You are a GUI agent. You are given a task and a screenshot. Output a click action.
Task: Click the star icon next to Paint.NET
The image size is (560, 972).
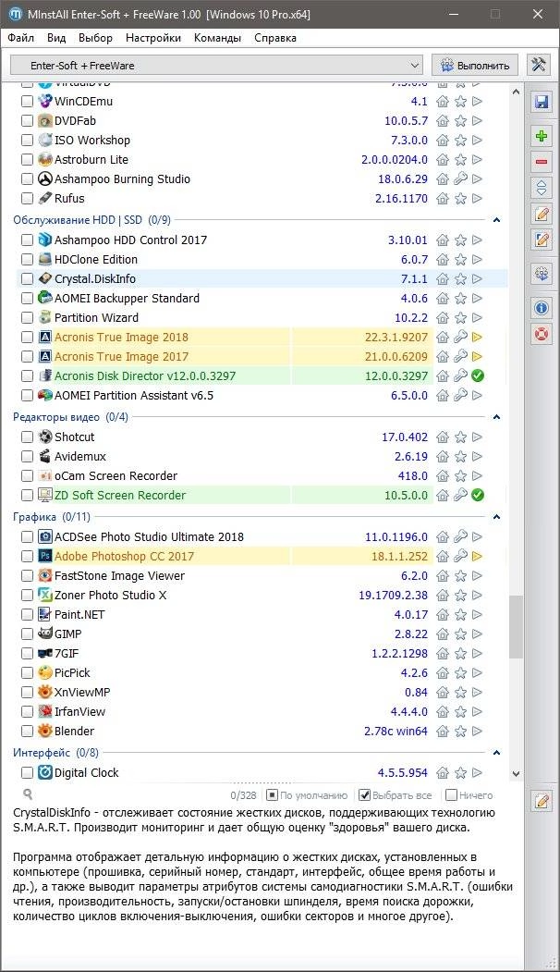coord(460,614)
